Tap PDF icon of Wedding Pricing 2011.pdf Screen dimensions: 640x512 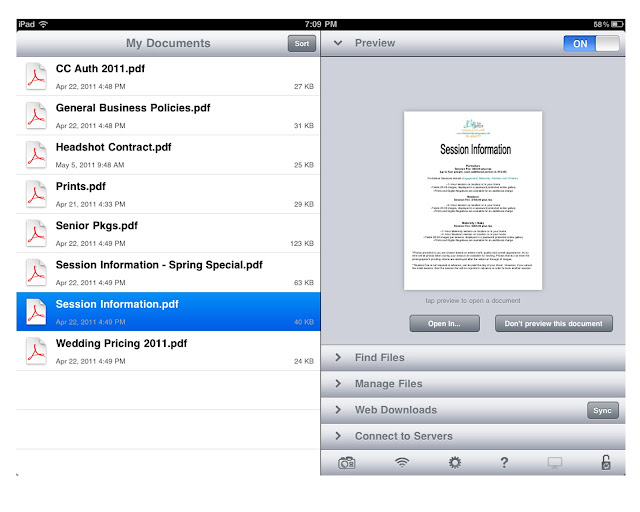[36, 351]
